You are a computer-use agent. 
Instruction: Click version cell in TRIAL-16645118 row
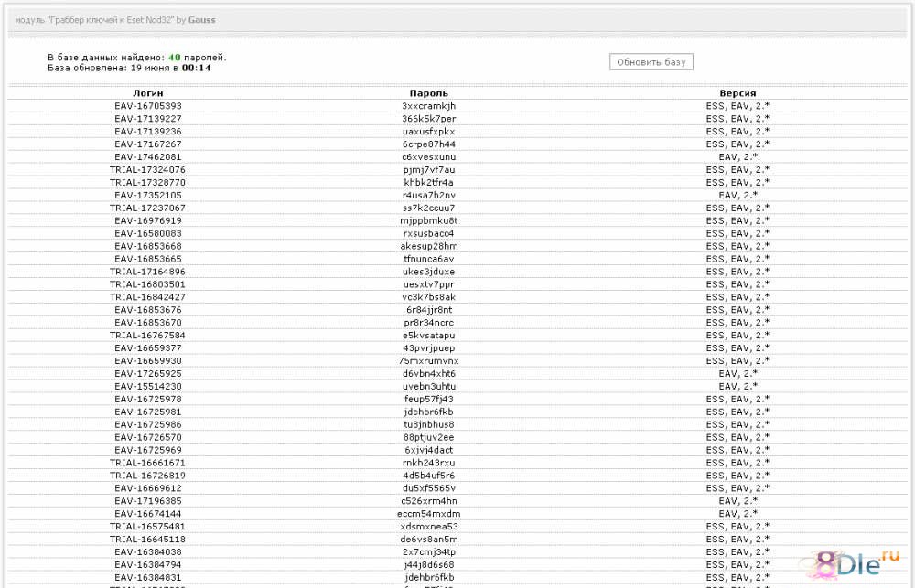point(738,540)
